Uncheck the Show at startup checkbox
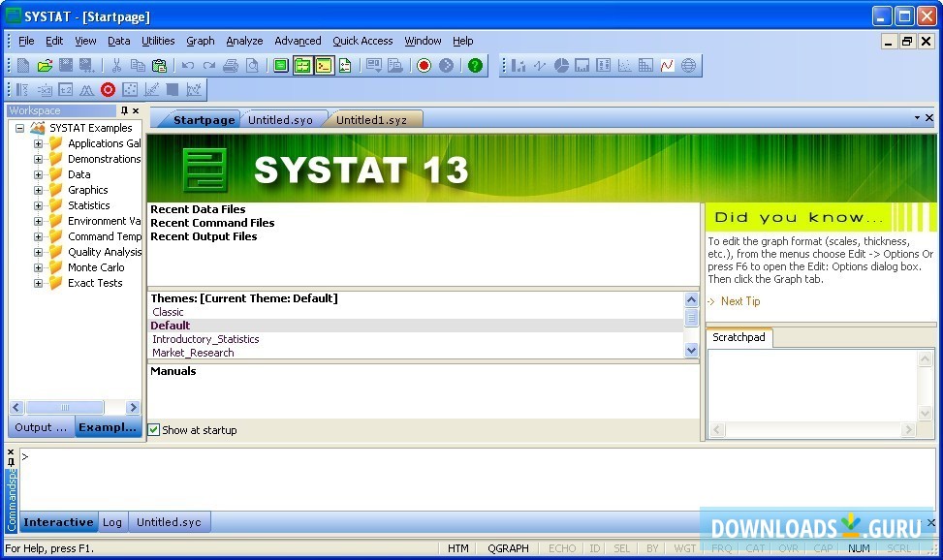Image resolution: width=943 pixels, height=560 pixels. (x=153, y=429)
